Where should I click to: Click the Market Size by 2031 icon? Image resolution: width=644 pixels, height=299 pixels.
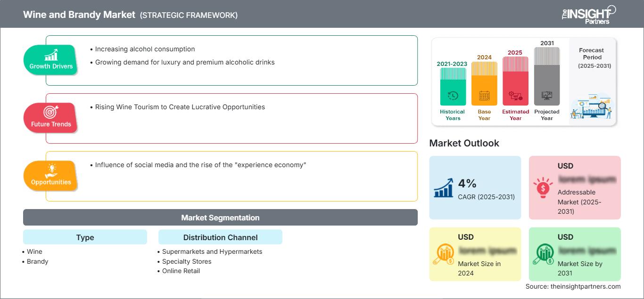coord(543,255)
